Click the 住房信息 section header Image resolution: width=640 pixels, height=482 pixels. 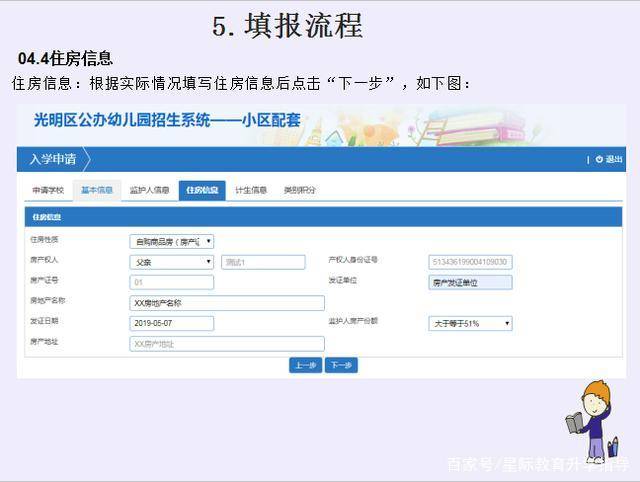coord(323,217)
